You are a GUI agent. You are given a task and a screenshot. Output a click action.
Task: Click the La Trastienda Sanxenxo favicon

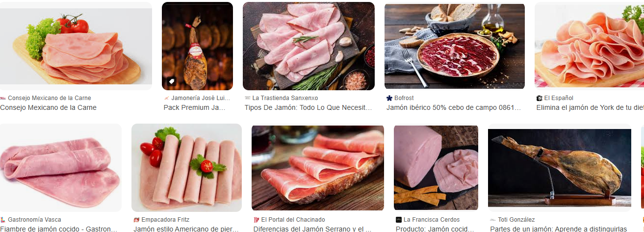(248, 98)
